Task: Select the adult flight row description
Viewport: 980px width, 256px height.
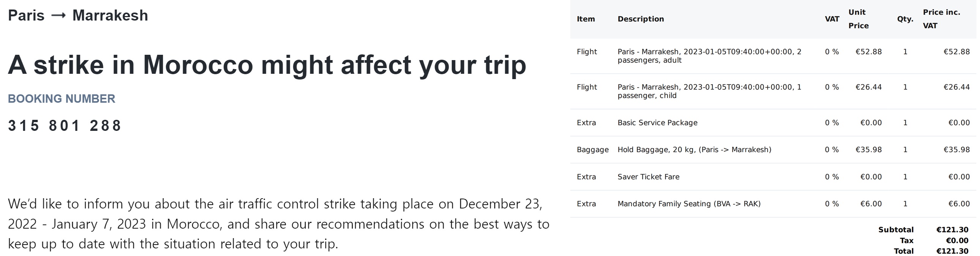Action: click(710, 56)
